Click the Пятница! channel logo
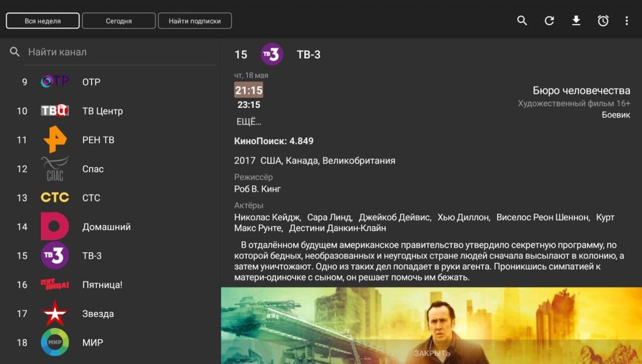The height and width of the screenshot is (364, 642). tap(53, 284)
